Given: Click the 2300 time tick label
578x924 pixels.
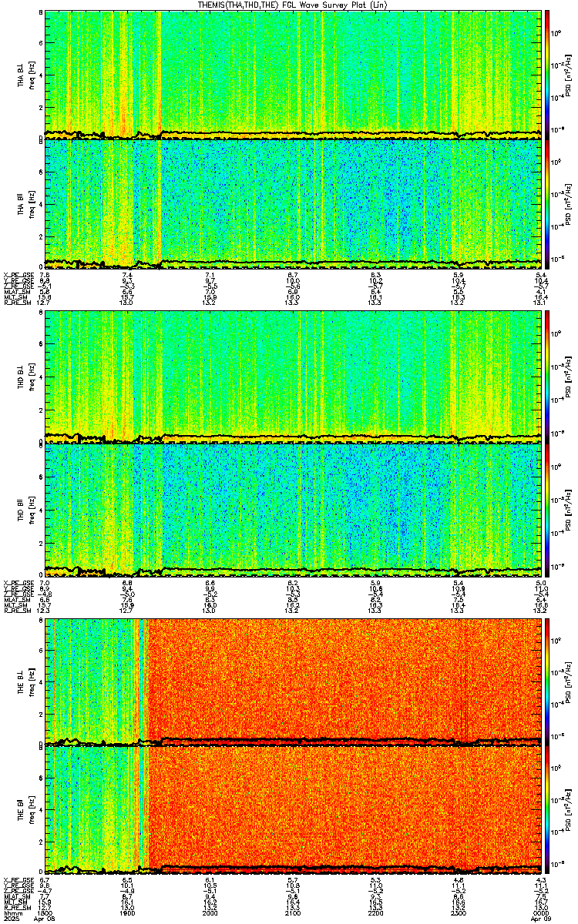Looking at the screenshot, I should tap(459, 912).
